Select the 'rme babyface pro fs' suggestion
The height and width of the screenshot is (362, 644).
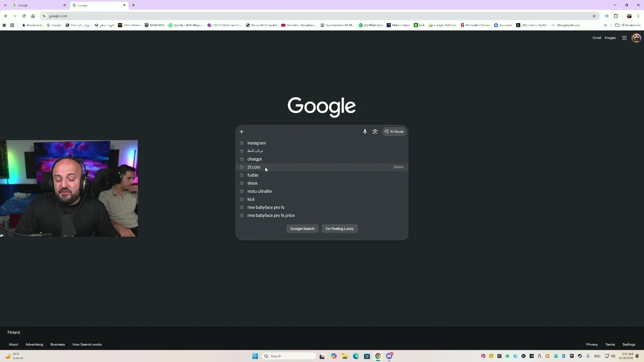tap(322, 207)
